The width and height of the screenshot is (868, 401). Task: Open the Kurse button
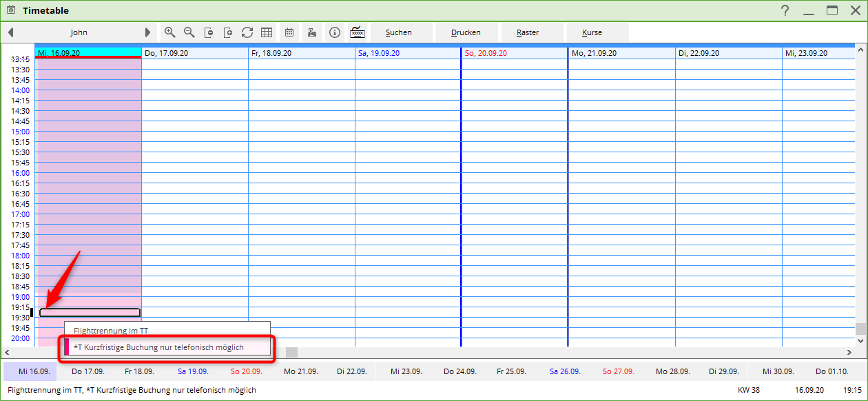click(x=592, y=32)
